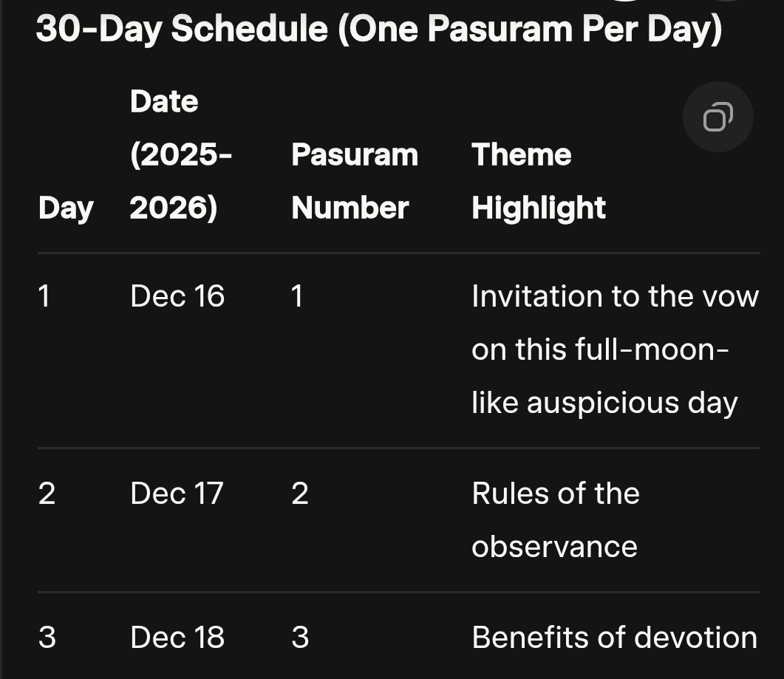Click the divider line below the table header
The image size is (784, 679).
pos(399,253)
